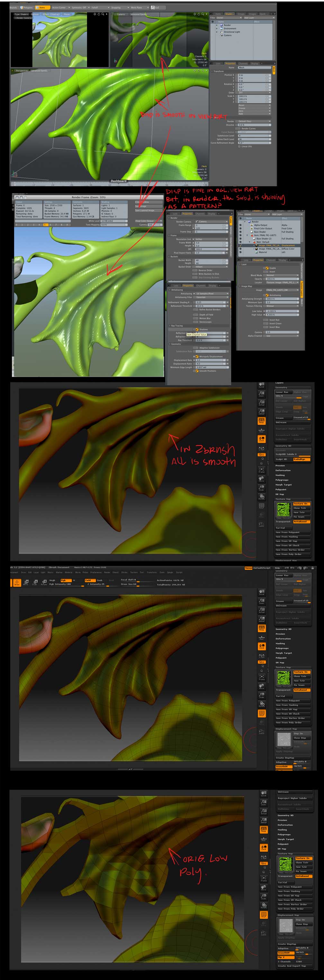Click the Menus button in the ZBrush title bar
The image size is (324, 980).
click(x=248, y=568)
